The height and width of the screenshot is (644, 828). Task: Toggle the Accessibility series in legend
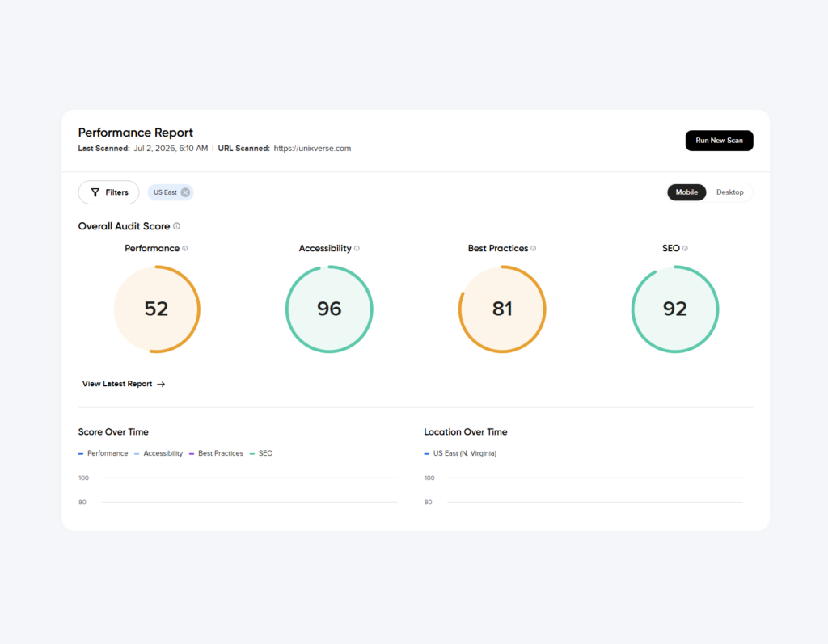[158, 453]
